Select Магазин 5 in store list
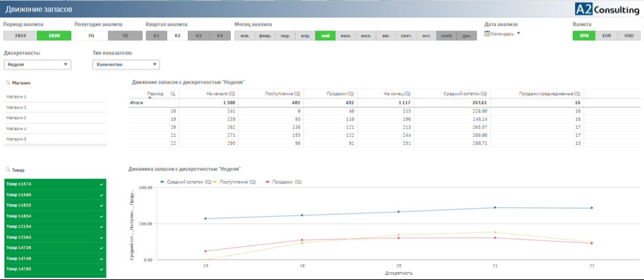This screenshot has width=644, height=280. click(x=55, y=139)
